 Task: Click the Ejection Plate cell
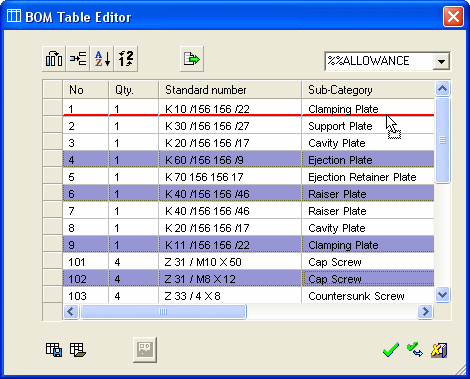tap(368, 160)
